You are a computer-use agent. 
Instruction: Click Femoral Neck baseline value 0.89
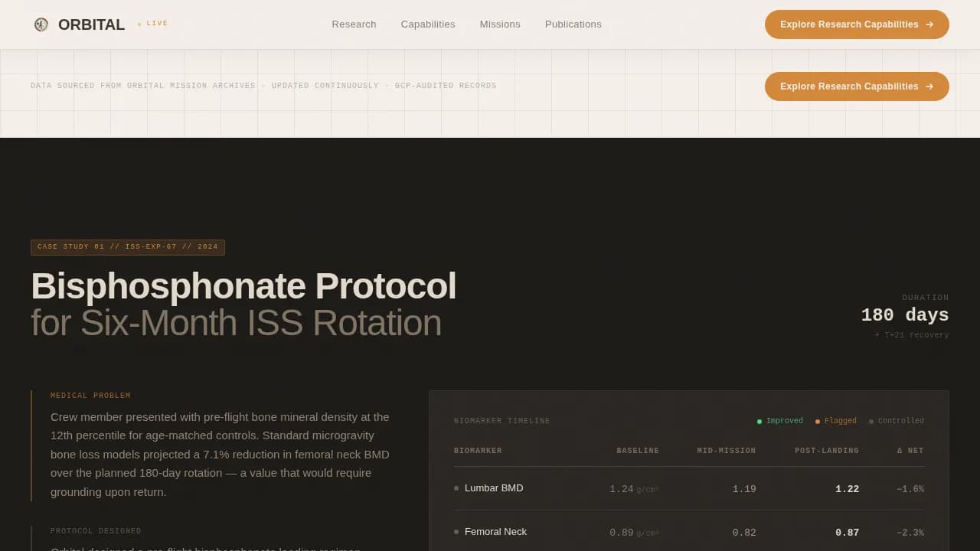tap(622, 533)
